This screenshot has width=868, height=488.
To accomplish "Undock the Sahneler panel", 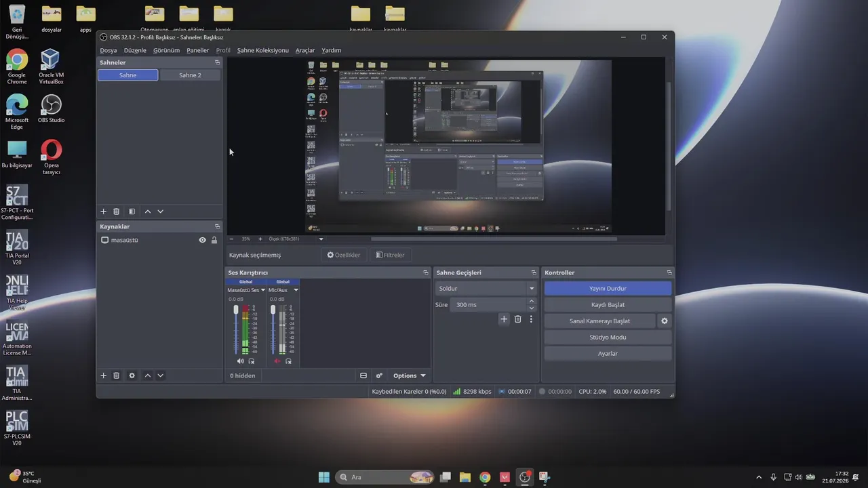I will point(218,62).
